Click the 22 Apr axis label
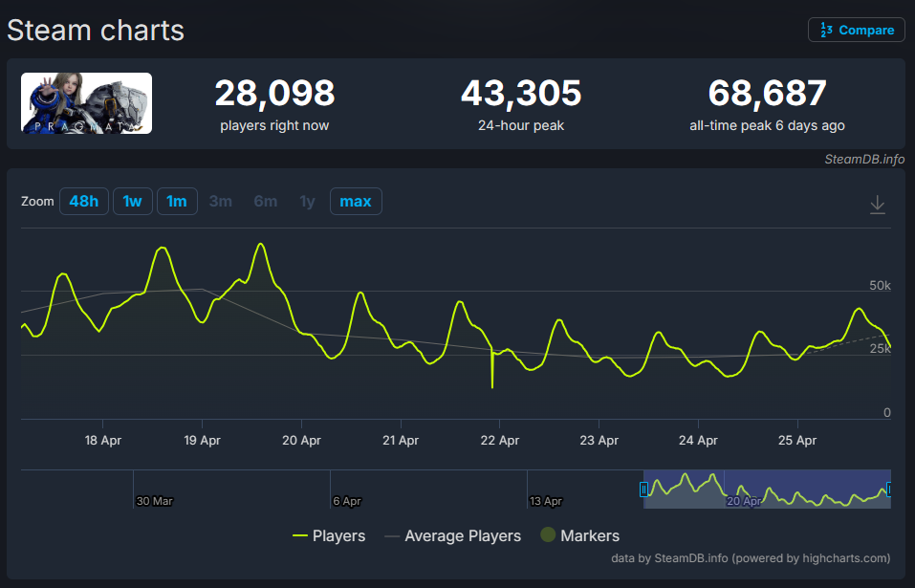Viewport: 915px width, 588px height. pos(499,441)
